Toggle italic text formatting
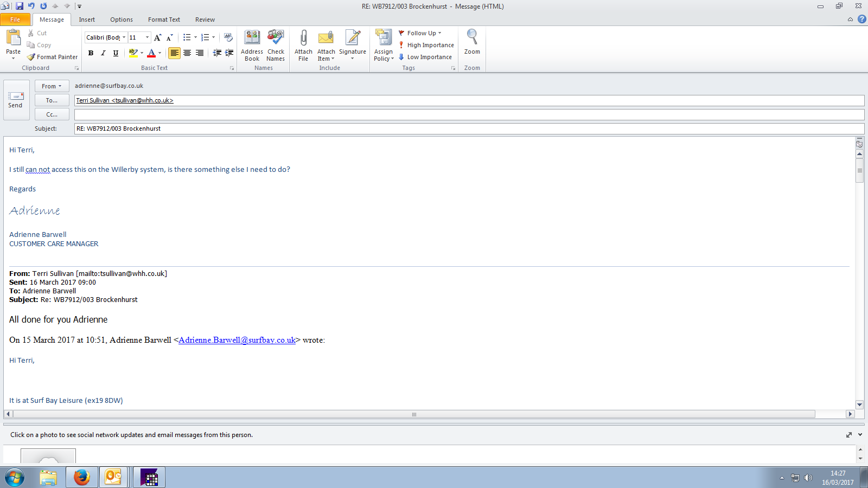Screen dimensions: 868x488 tap(103, 53)
